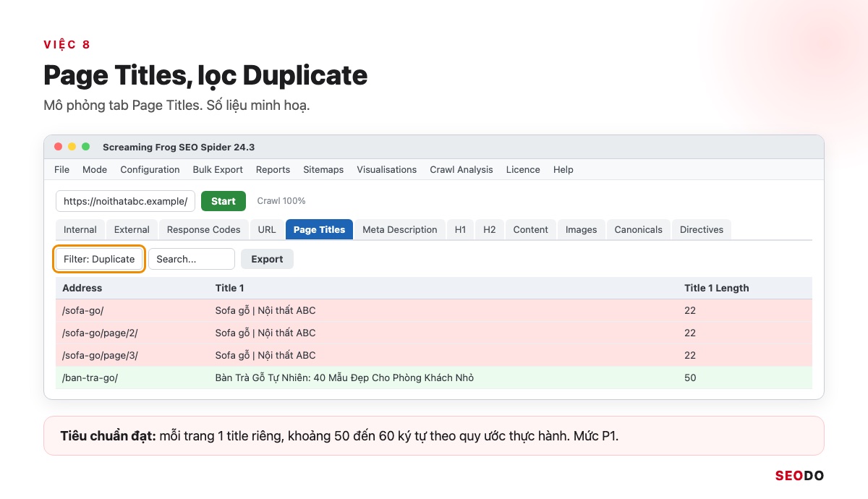868x499 pixels.
Task: Switch to the Images tab
Action: 582,229
